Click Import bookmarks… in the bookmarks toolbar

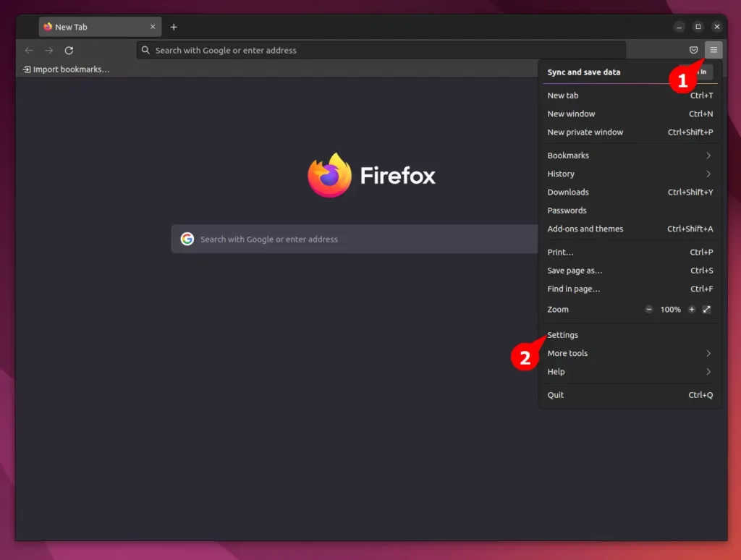66,69
